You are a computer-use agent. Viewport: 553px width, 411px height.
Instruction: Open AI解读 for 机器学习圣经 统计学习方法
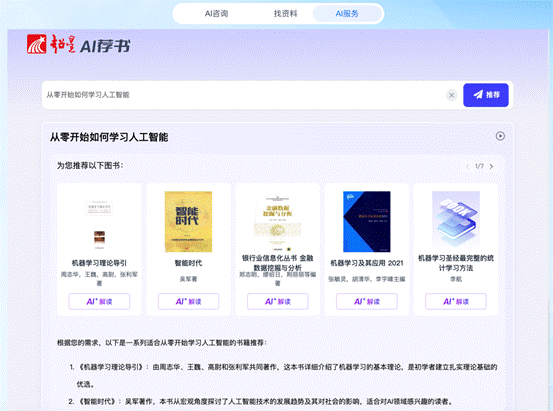(456, 302)
